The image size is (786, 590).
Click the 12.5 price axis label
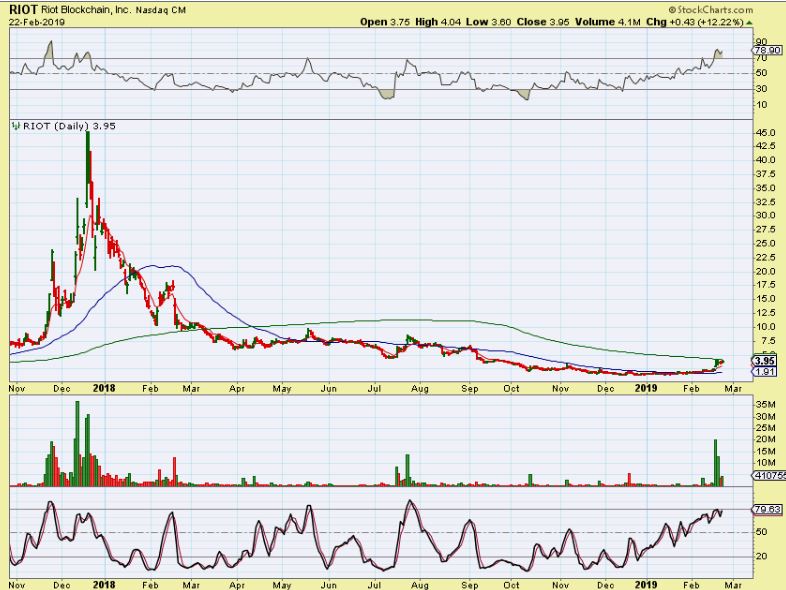click(765, 313)
